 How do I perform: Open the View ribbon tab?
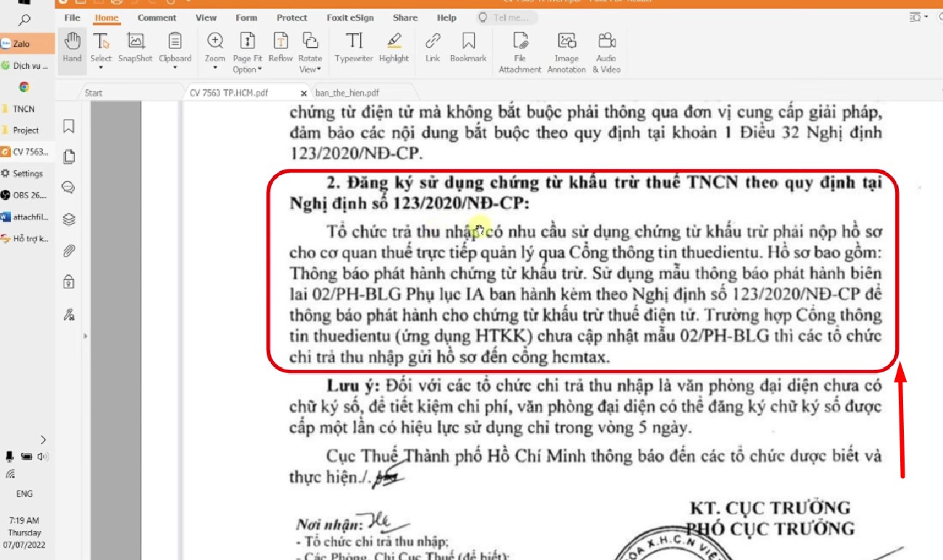(x=206, y=17)
